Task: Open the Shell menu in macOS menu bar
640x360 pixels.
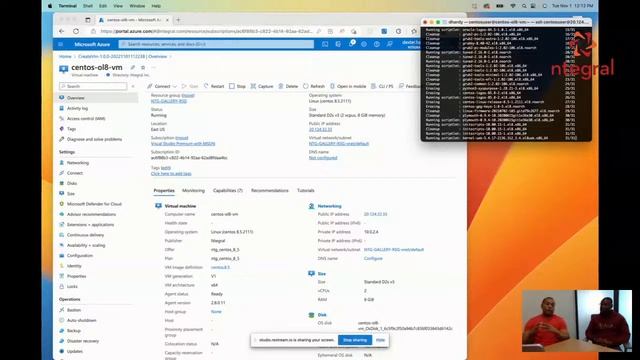Action: 88,6
